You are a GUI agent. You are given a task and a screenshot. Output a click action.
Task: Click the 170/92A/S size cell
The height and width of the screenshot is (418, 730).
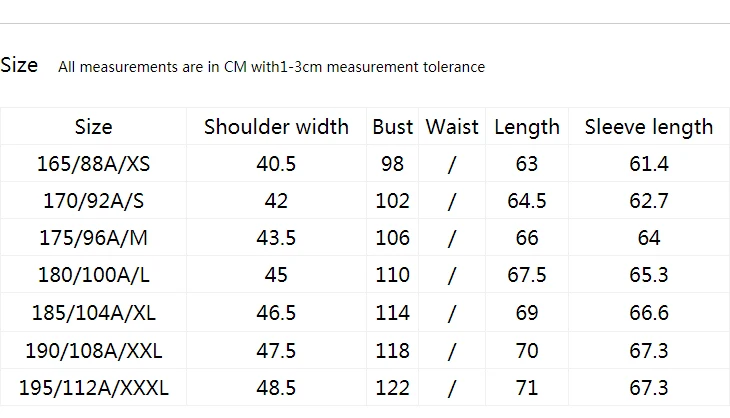pyautogui.click(x=94, y=201)
